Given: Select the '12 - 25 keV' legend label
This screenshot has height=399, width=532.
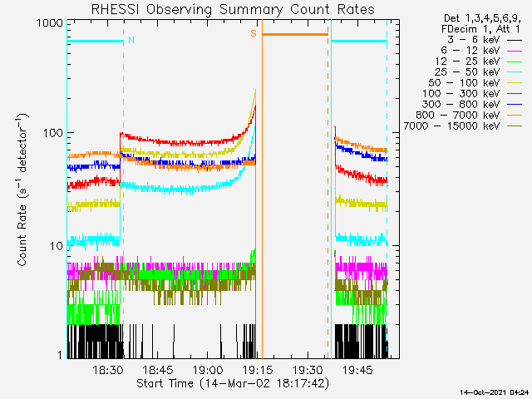Looking at the screenshot, I should 467,62.
